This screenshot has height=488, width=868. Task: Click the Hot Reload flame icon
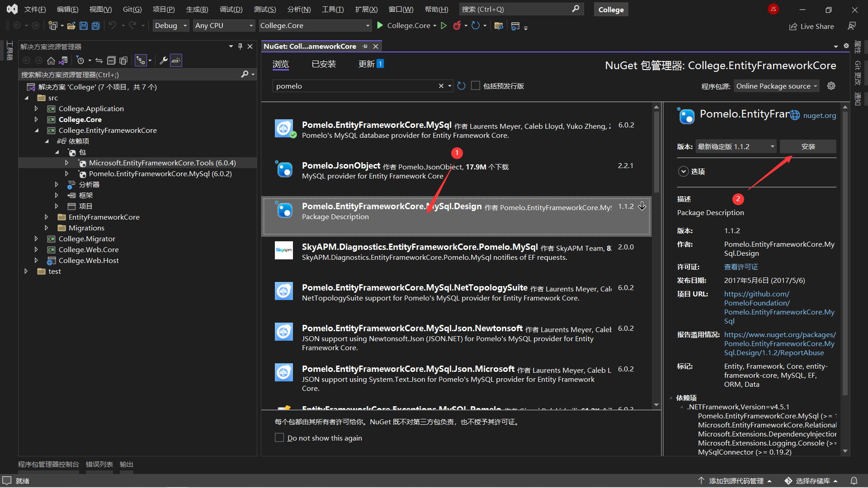[x=457, y=26]
